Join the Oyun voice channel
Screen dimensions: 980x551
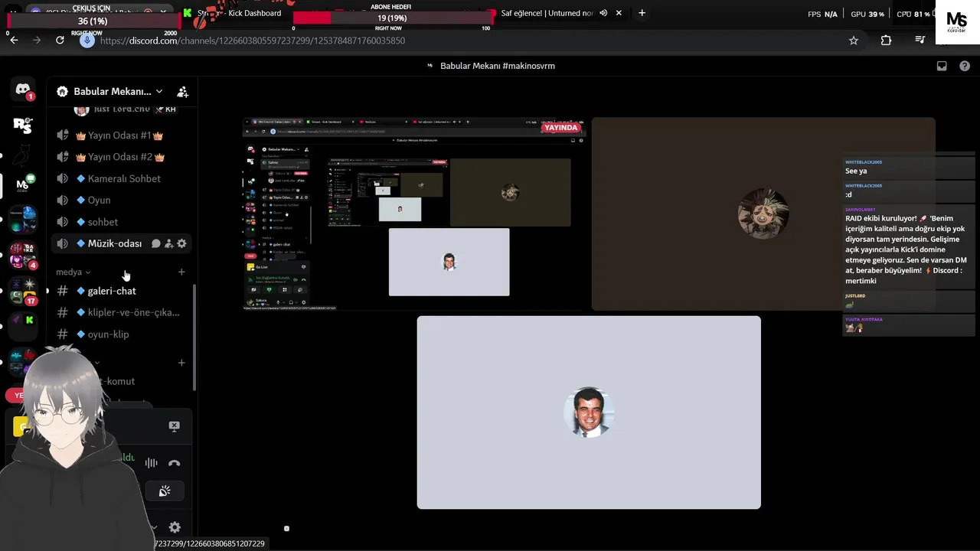click(120, 200)
